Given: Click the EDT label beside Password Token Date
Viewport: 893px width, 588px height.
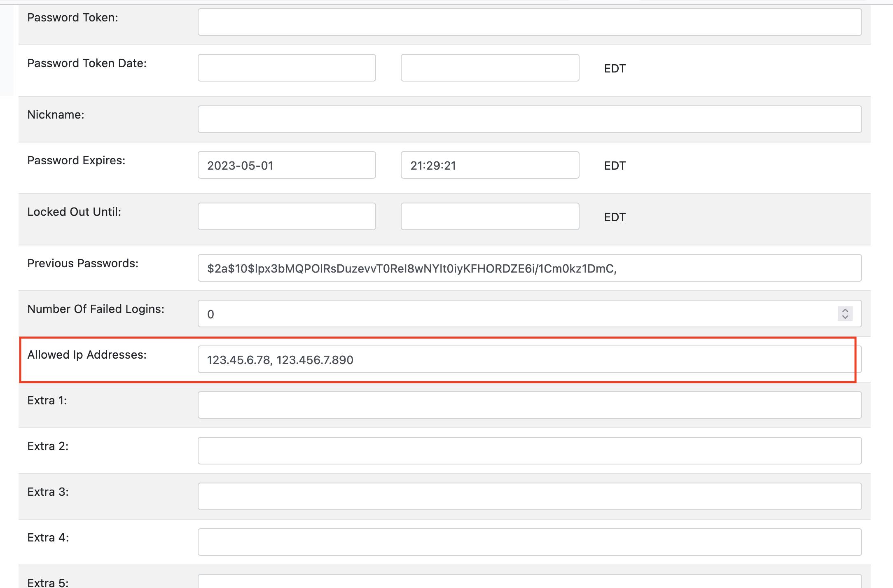Looking at the screenshot, I should tap(615, 69).
